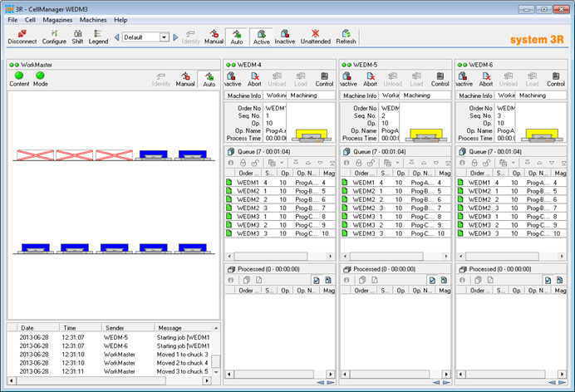Open the Configure tool
Viewport: 575px width, 392px height.
[x=54, y=37]
